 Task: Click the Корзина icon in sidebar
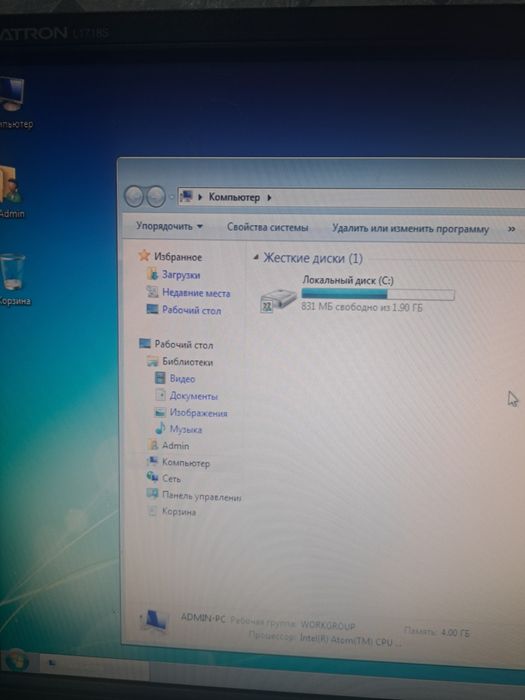tap(152, 511)
